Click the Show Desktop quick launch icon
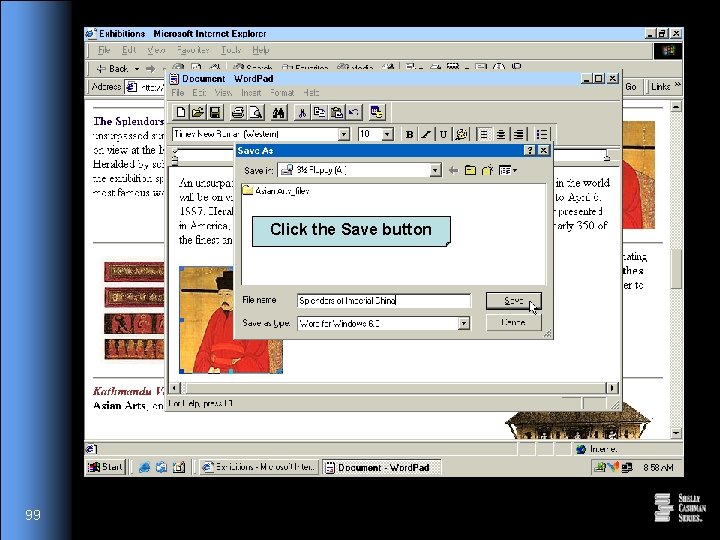This screenshot has width=720, height=540. pyautogui.click(x=179, y=467)
